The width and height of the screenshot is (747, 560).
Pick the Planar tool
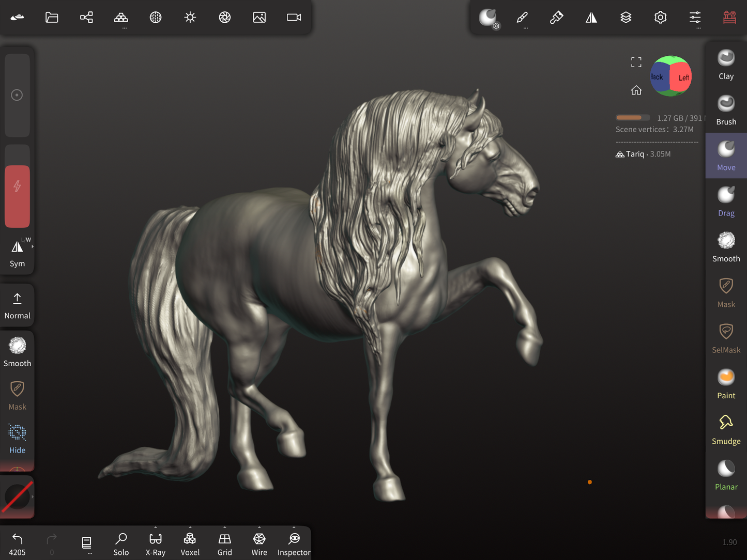(x=726, y=475)
